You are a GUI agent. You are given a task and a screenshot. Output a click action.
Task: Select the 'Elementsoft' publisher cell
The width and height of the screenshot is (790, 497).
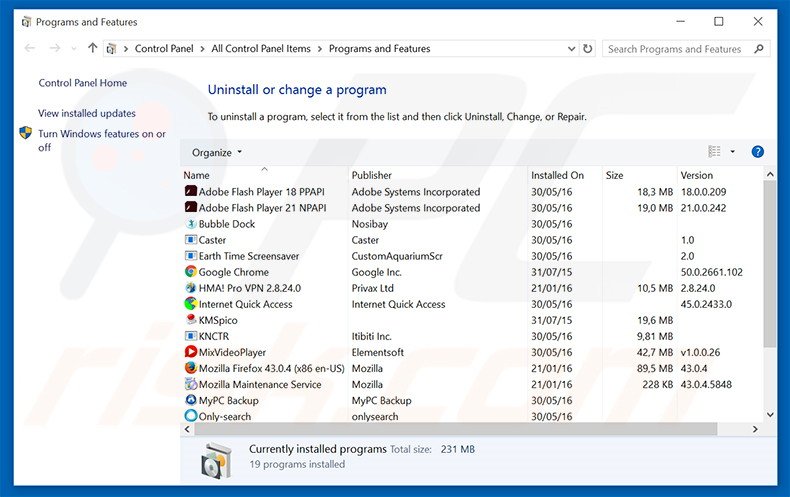click(x=378, y=352)
